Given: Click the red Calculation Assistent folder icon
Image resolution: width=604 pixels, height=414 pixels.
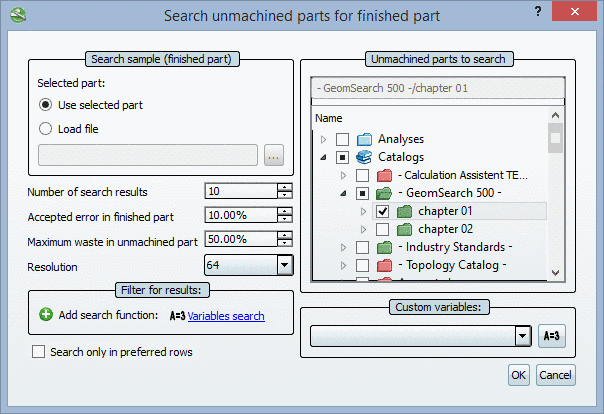Looking at the screenshot, I should pos(383,175).
